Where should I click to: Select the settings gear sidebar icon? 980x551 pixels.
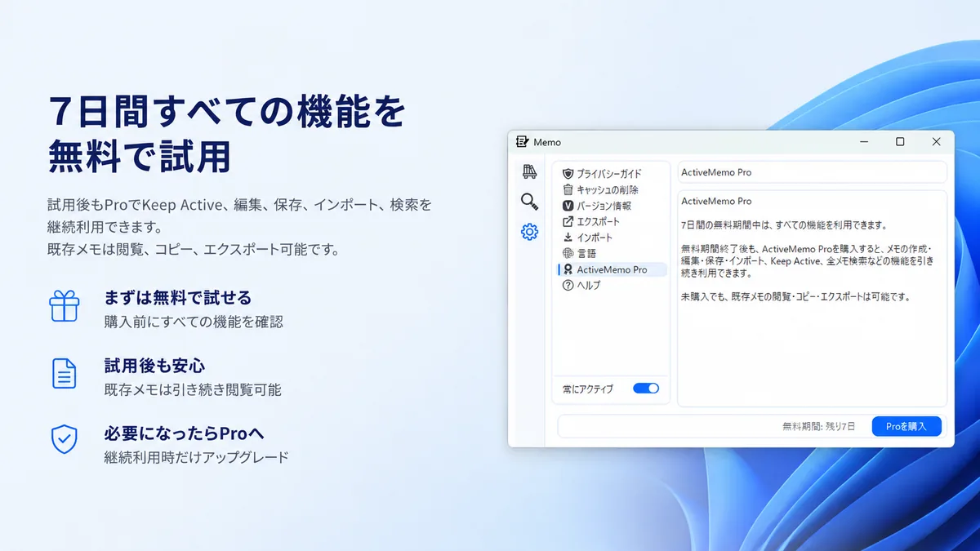[529, 232]
